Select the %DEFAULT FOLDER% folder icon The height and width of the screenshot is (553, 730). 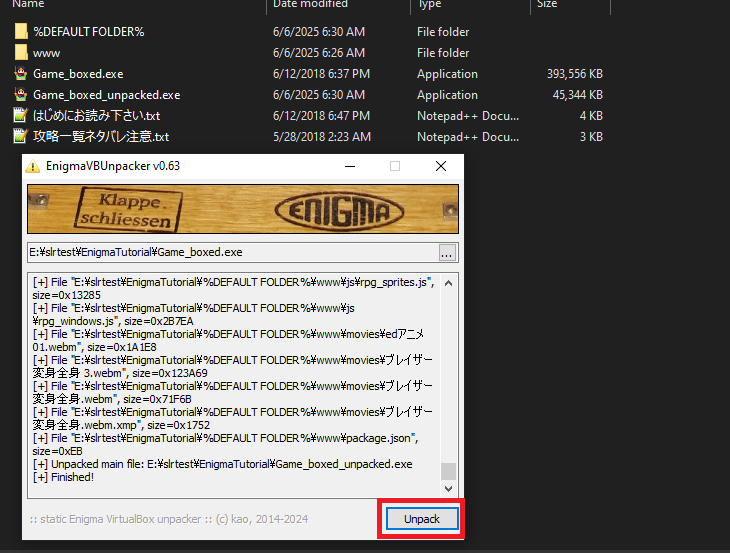(x=21, y=32)
